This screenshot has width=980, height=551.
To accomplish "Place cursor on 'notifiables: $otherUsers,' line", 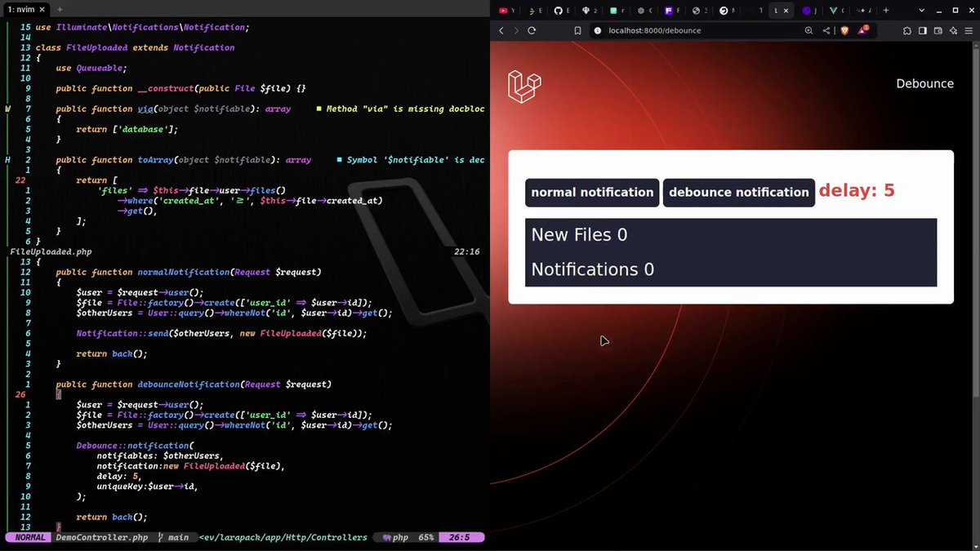I will pos(159,456).
